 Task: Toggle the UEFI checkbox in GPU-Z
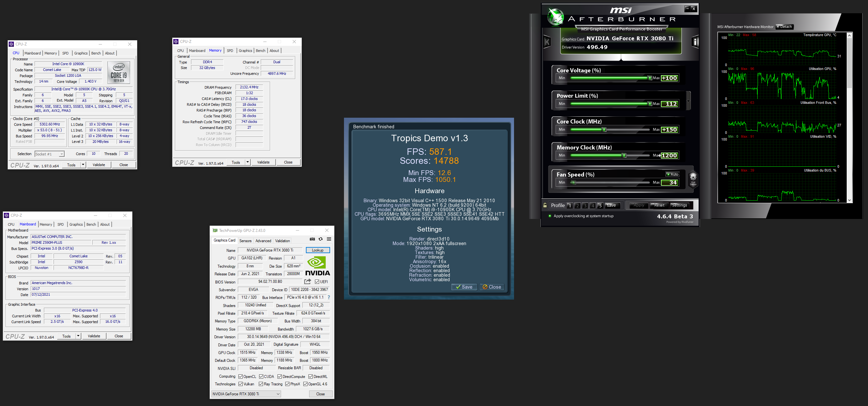point(317,282)
